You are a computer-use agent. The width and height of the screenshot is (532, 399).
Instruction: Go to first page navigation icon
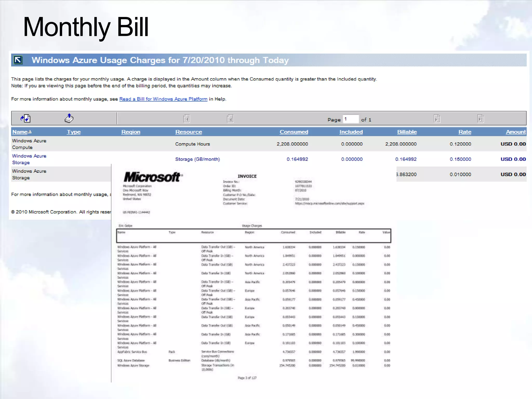pyautogui.click(x=187, y=119)
